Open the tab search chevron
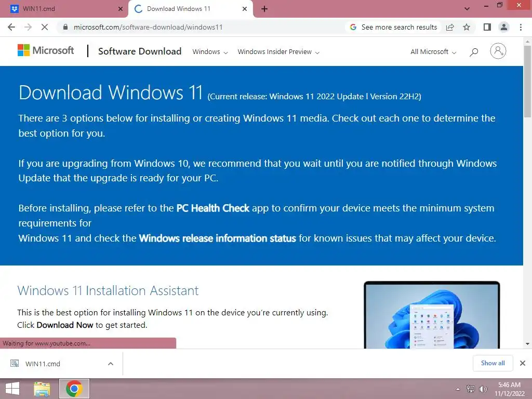 point(467,9)
